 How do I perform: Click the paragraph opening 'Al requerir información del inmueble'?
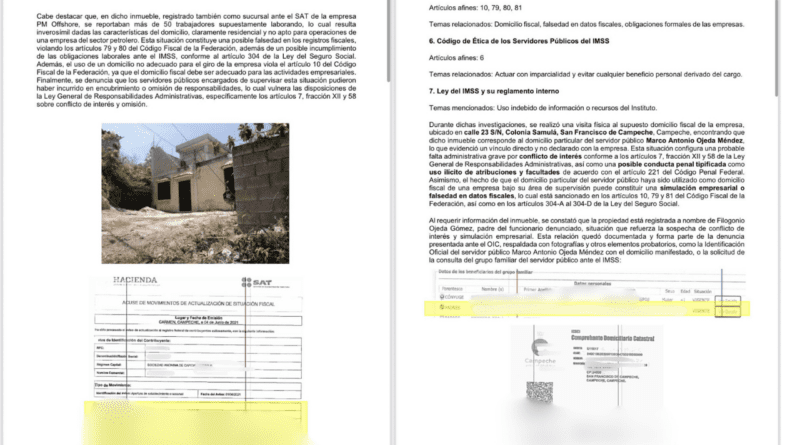tap(586, 240)
